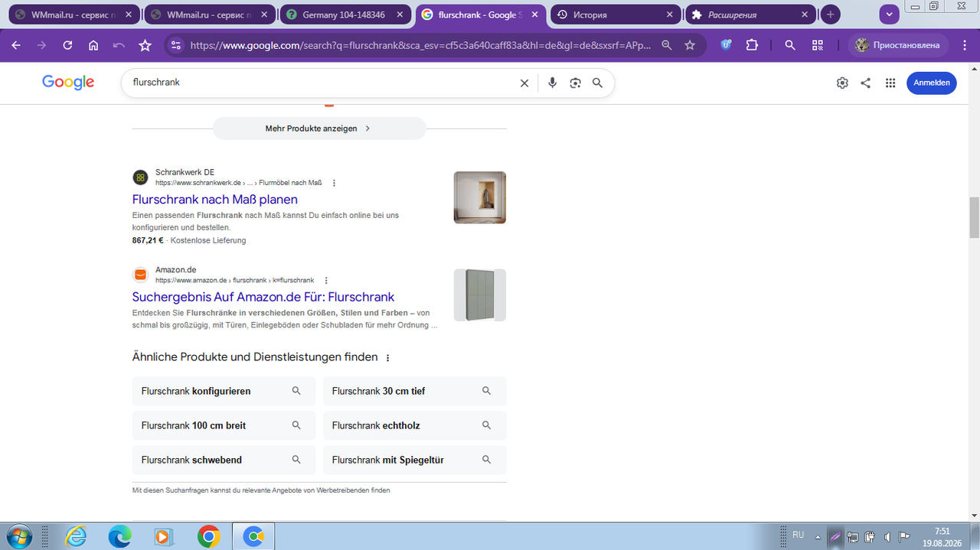
Task: Open the first Chrome taskbar icon
Action: pyautogui.click(x=208, y=537)
